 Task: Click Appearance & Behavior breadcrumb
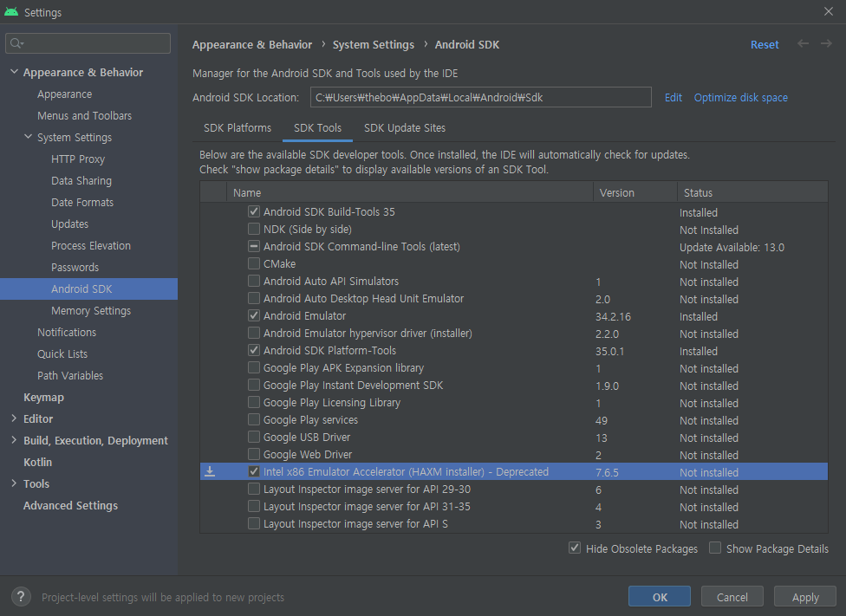[252, 45]
